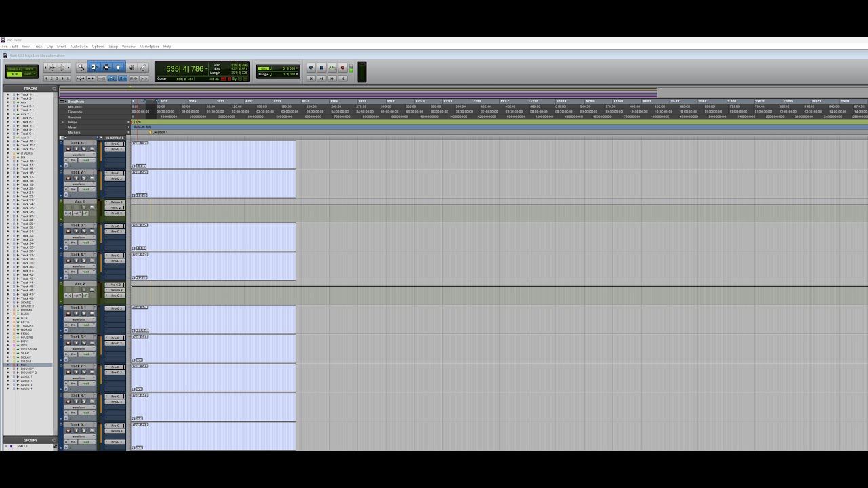The height and width of the screenshot is (488, 868).
Task: Open main counter timebase dropdown arrow
Action: coord(207,68)
